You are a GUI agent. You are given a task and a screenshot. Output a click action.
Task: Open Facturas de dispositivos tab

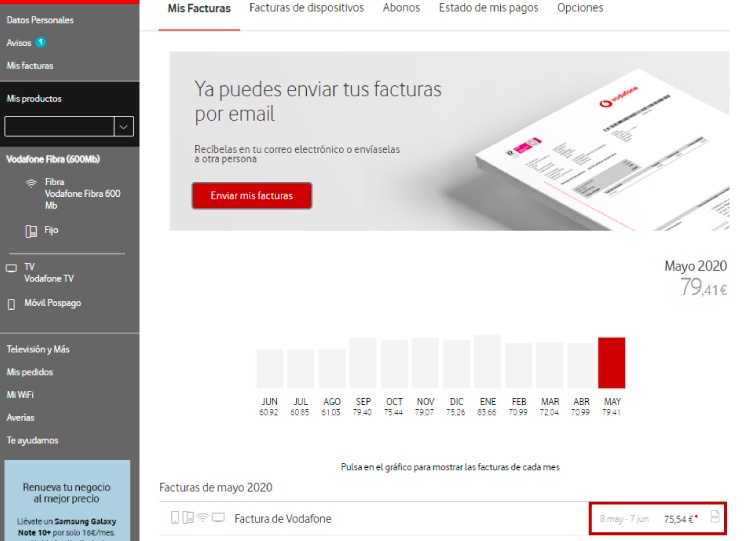[307, 8]
